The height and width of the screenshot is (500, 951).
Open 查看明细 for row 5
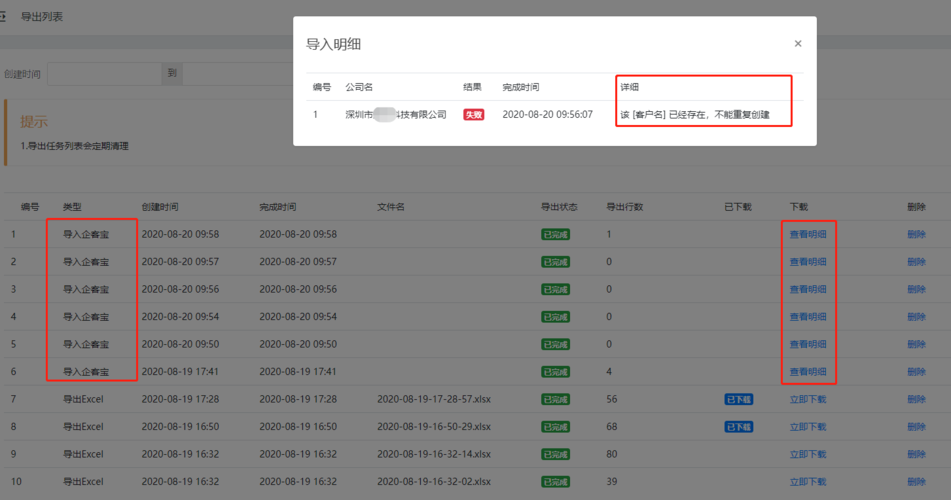pyautogui.click(x=808, y=344)
